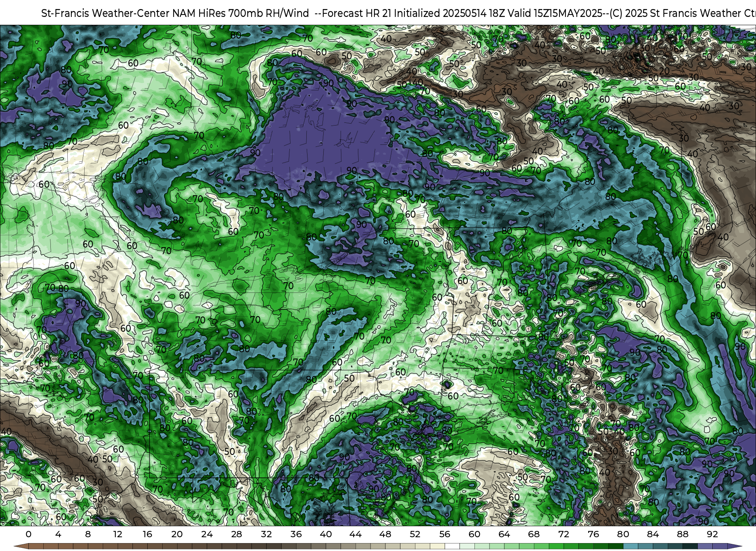Click the '32' label on the color scale

tap(266, 534)
